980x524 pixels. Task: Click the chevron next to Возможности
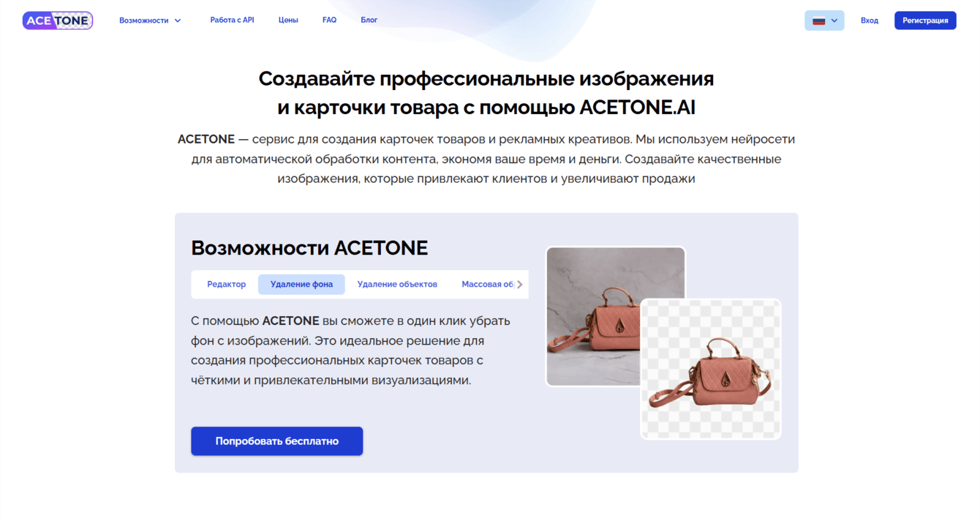(177, 20)
